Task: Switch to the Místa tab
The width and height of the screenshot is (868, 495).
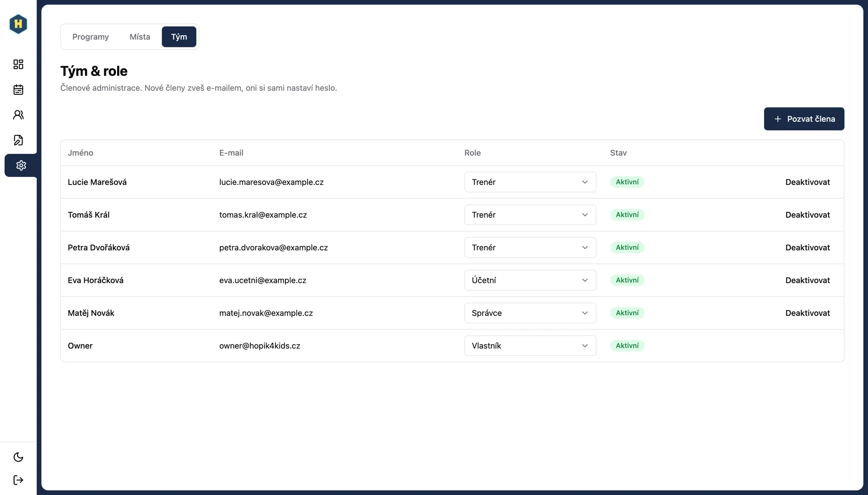Action: 140,37
